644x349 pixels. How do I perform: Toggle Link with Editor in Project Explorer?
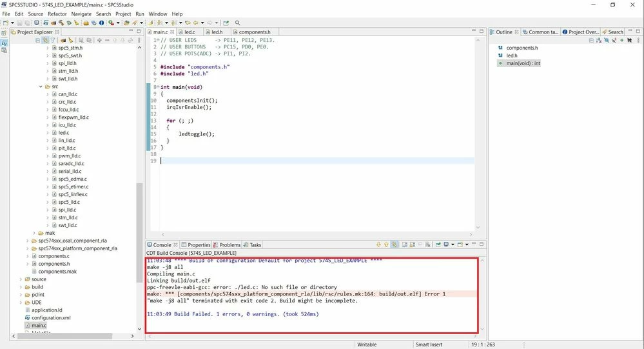pyautogui.click(x=46, y=40)
